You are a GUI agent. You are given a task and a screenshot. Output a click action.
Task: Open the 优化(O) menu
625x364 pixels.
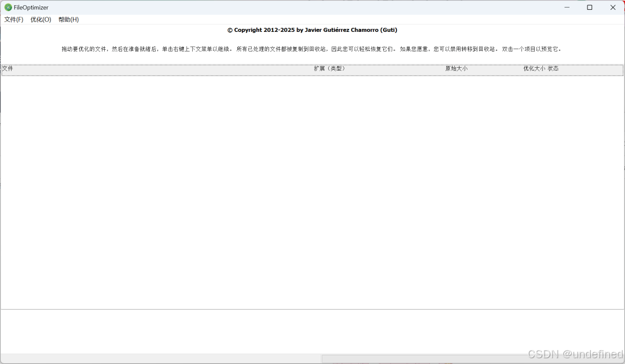point(41,19)
